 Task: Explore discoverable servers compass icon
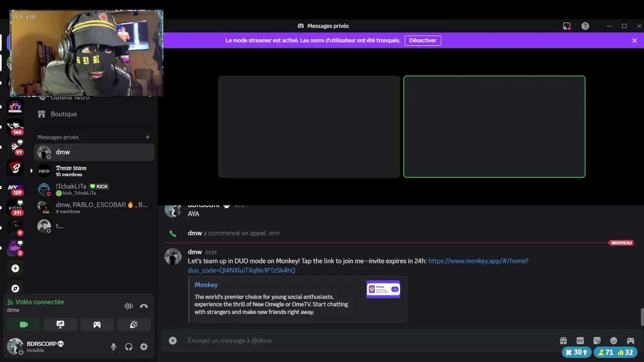(15, 289)
